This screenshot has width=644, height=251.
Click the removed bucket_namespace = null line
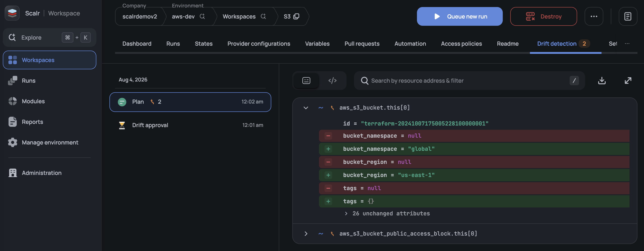coord(474,136)
